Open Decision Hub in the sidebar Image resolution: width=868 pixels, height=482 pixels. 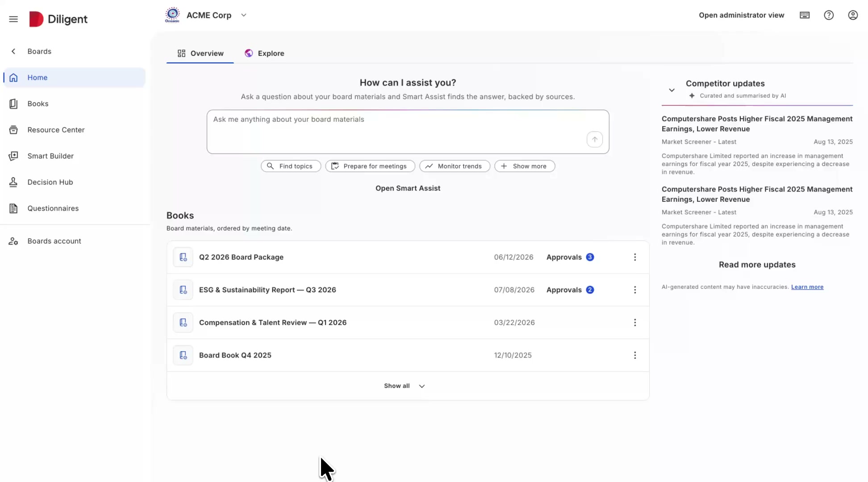pyautogui.click(x=75, y=182)
